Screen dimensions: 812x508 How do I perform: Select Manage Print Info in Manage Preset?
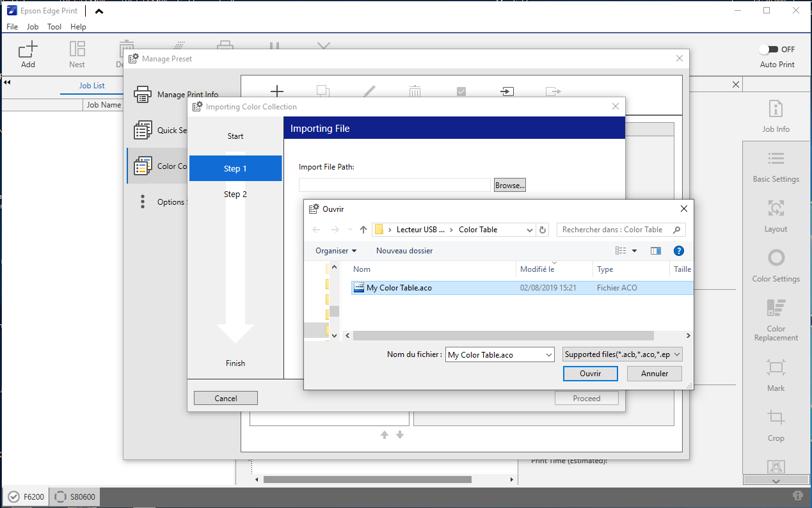187,95
